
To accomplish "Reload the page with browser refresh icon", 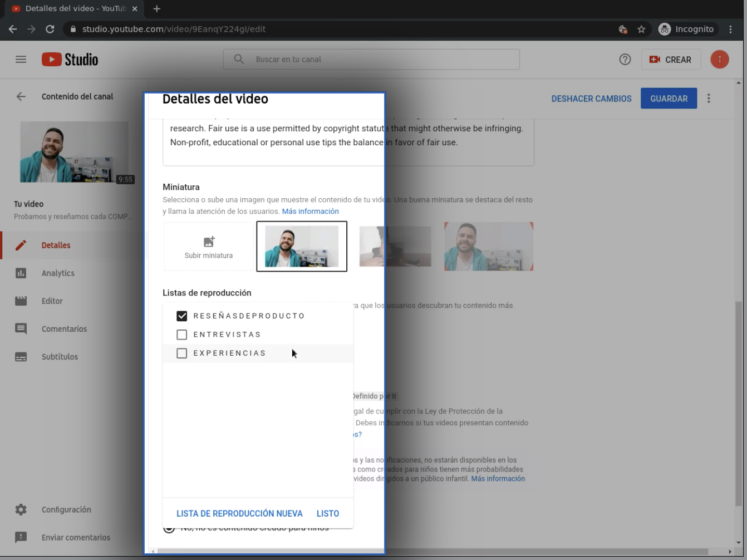I will tap(50, 29).
